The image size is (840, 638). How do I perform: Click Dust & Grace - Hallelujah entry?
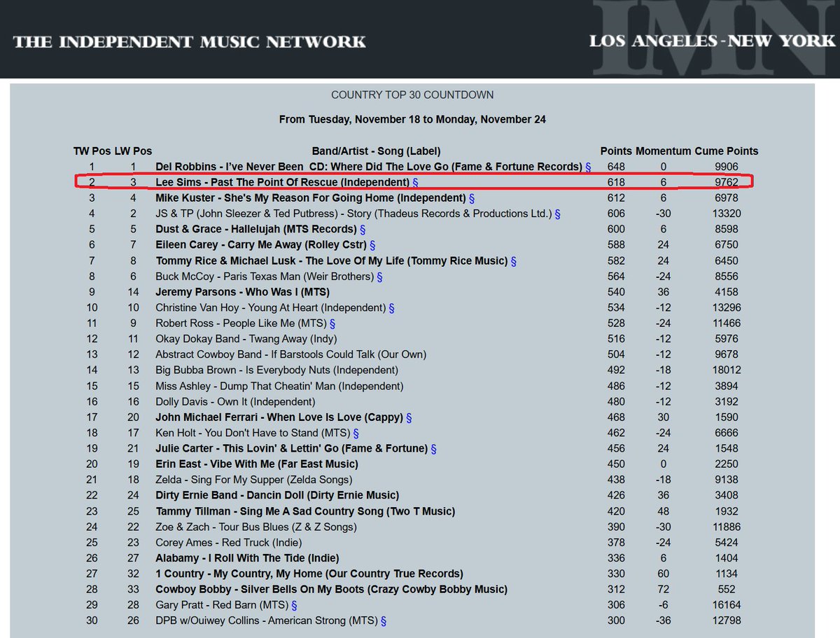tap(256, 229)
